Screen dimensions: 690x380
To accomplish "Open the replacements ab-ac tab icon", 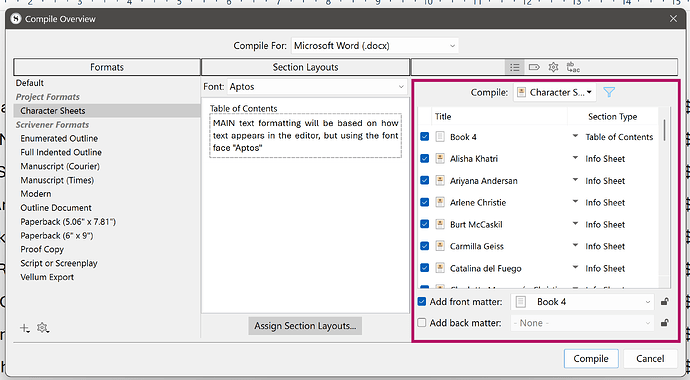I will point(573,67).
